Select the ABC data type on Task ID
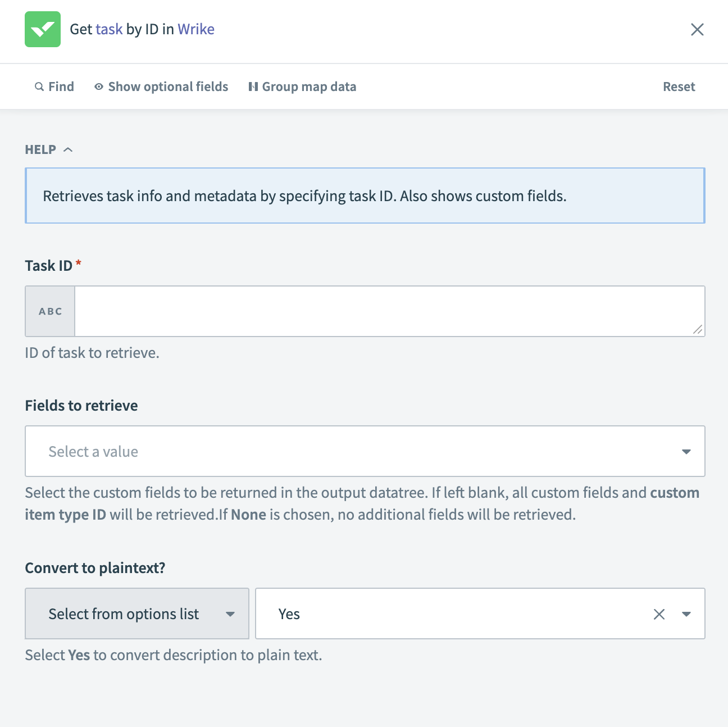Image resolution: width=728 pixels, height=727 pixels. (x=49, y=311)
